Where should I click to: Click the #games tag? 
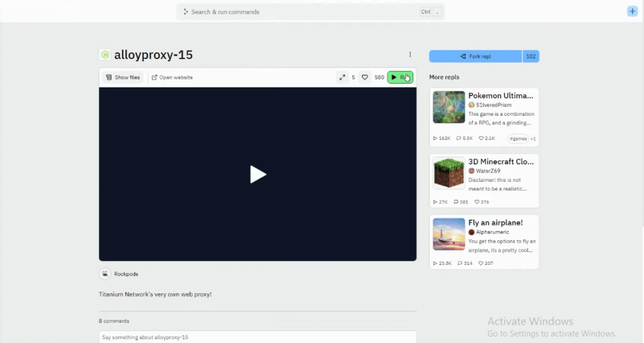pyautogui.click(x=518, y=138)
